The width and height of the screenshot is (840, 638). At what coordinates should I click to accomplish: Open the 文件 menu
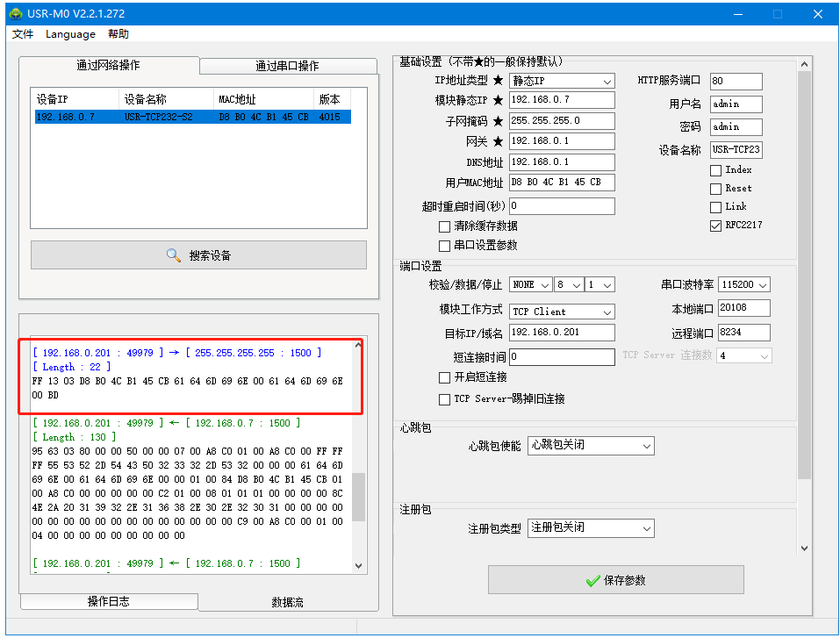pyautogui.click(x=23, y=34)
